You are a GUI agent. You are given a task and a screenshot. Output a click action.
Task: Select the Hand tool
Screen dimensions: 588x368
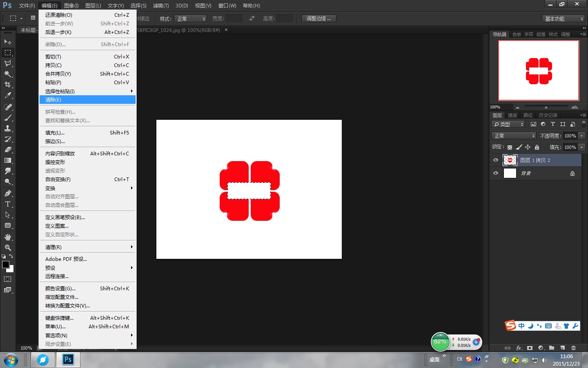(8, 237)
